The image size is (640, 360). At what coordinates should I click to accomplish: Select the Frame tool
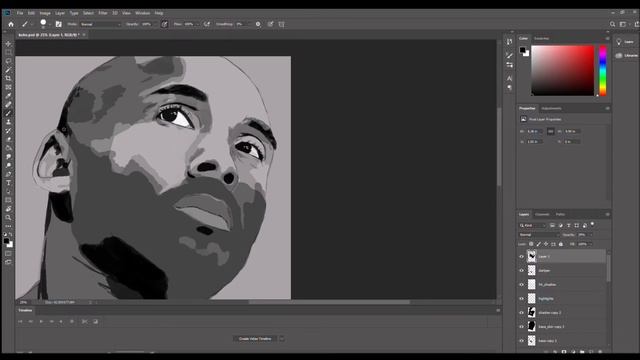[8, 87]
